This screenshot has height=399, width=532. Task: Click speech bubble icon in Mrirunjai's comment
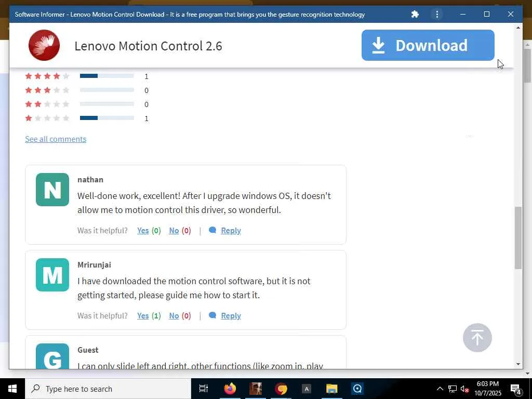[212, 315]
